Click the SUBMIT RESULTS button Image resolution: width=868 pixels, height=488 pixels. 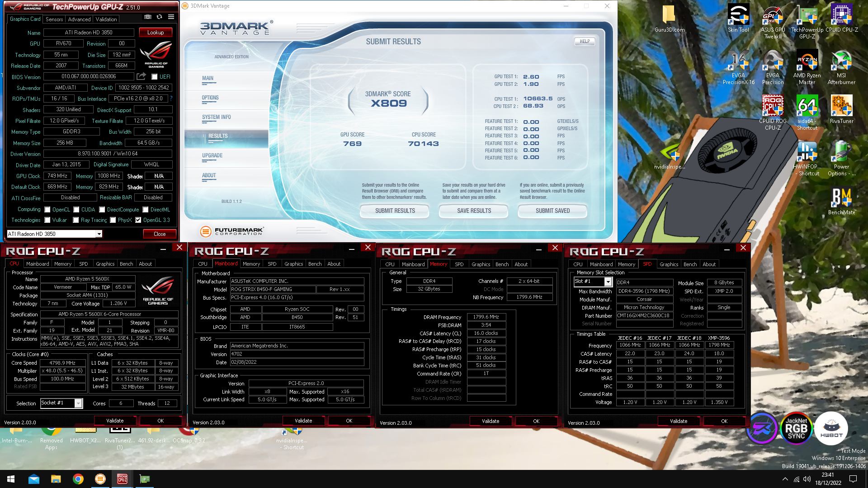395,211
